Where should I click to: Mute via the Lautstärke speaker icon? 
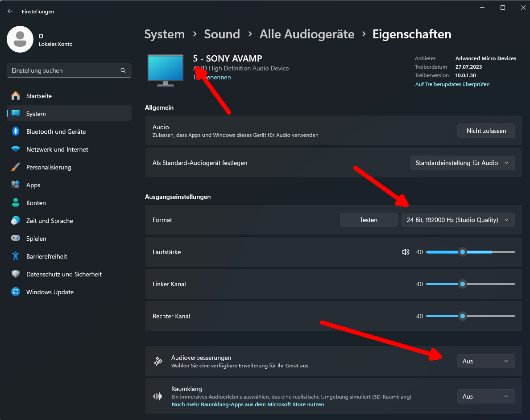405,252
